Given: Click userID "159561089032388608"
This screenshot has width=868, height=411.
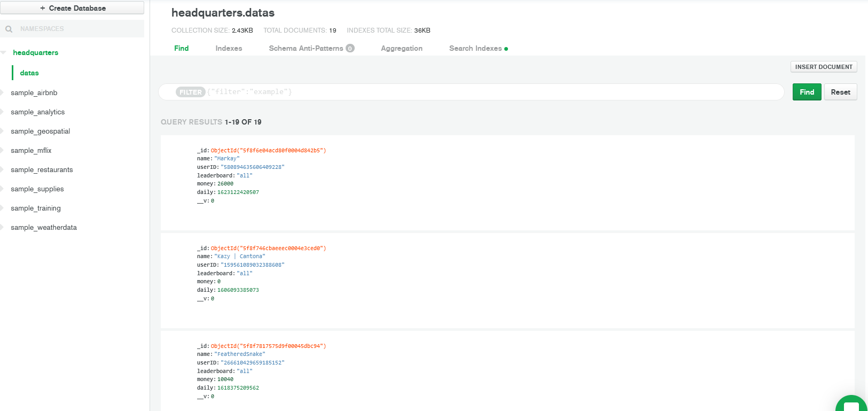Looking at the screenshot, I should pos(253,265).
